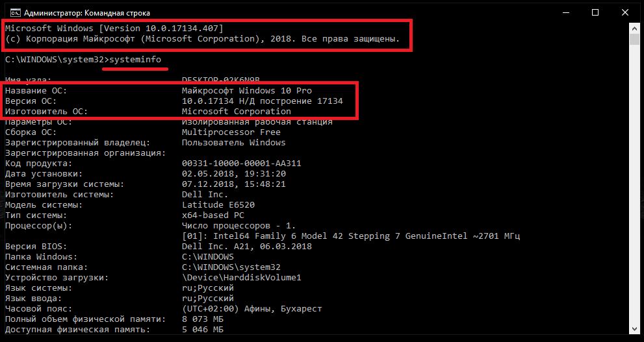Click the 'Изготовитель ОС:' label
644x342 pixels.
(x=46, y=111)
